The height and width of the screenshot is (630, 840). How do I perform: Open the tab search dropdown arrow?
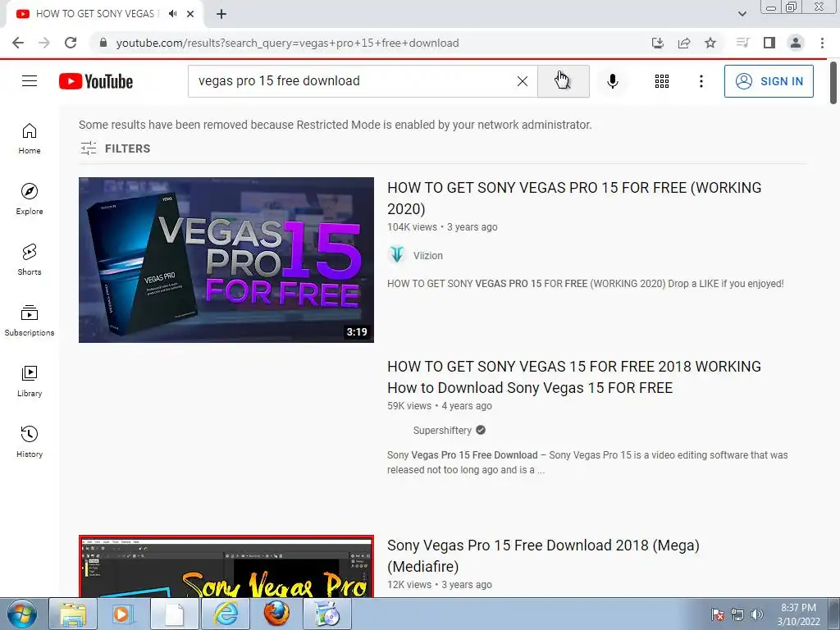tap(742, 14)
